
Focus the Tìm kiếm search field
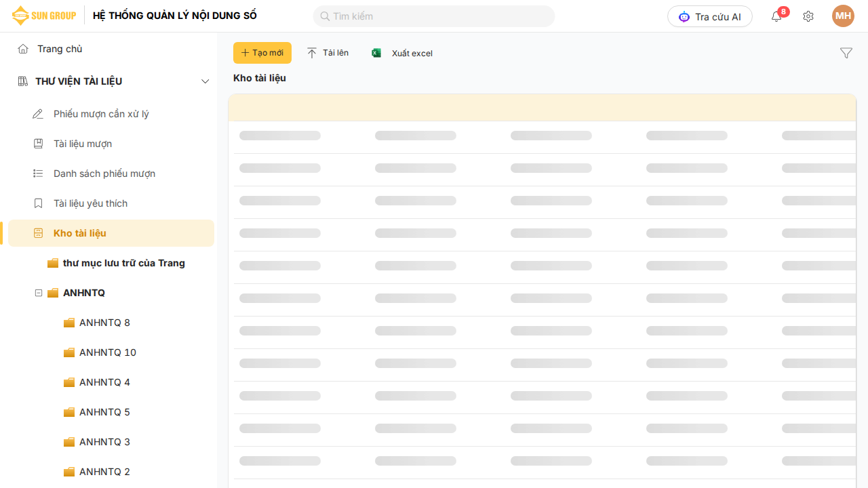[x=434, y=16]
